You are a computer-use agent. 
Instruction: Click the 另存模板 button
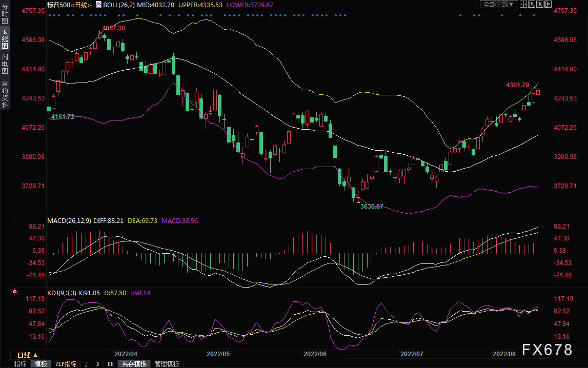134,364
